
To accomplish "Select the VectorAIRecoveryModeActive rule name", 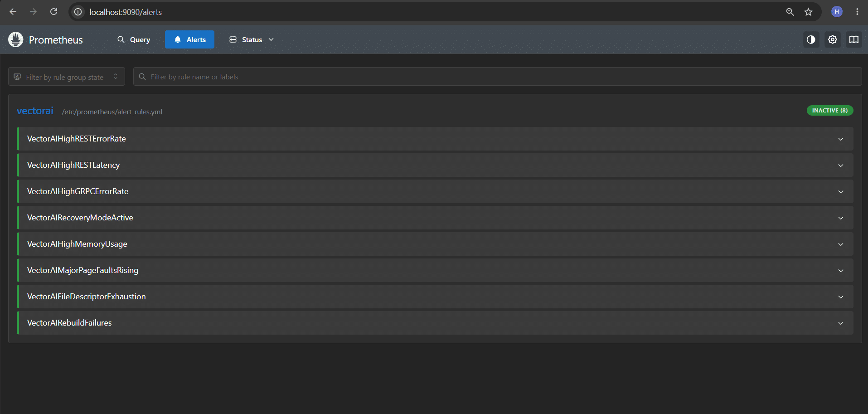I will (80, 218).
